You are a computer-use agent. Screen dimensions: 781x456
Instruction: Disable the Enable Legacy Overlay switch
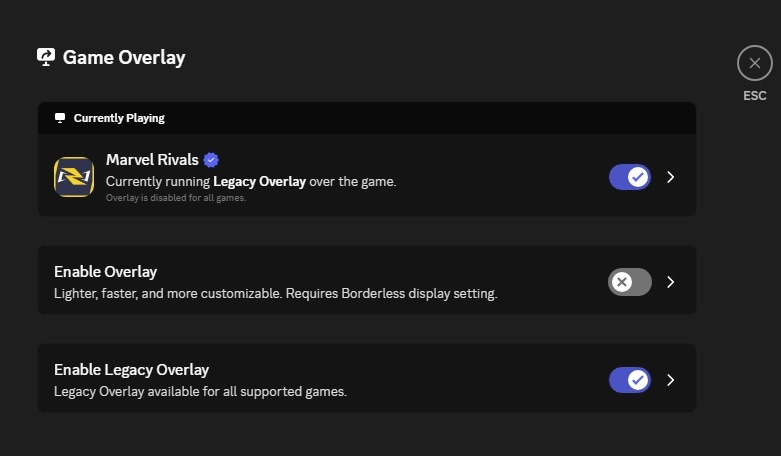tap(629, 380)
